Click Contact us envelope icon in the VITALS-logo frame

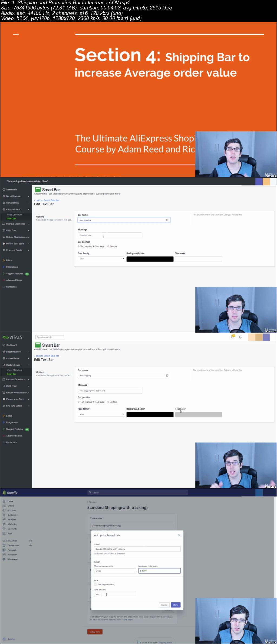tap(4, 442)
